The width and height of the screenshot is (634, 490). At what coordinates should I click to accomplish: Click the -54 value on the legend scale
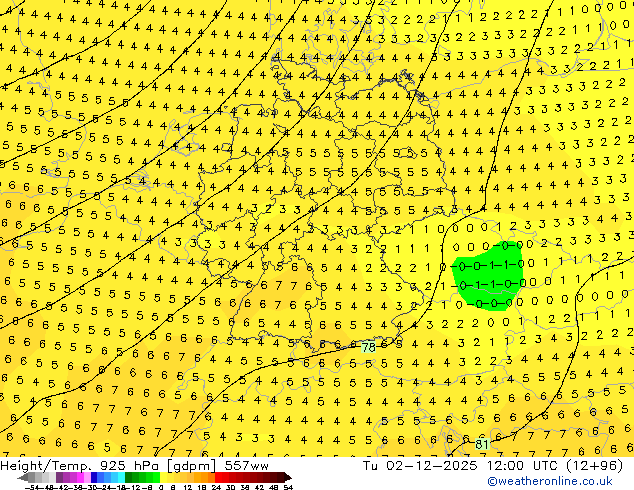pos(31,488)
